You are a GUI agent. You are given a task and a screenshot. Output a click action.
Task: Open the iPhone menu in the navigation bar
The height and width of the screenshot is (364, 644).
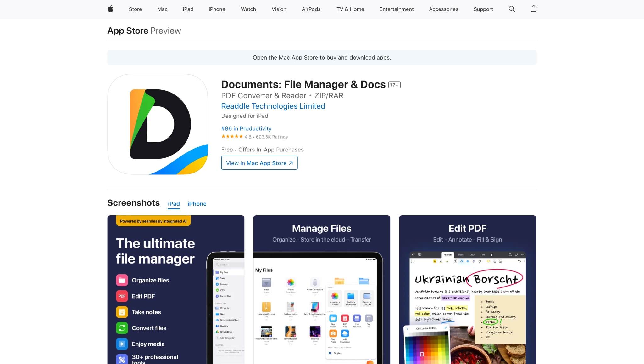(217, 9)
